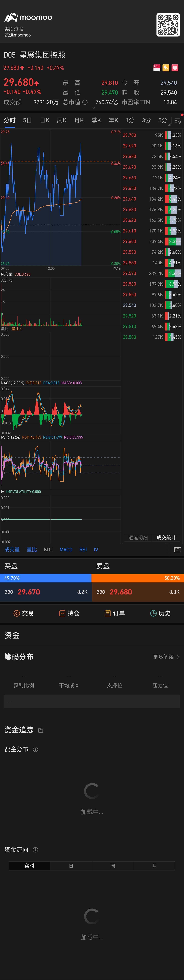Click the IV IMPVOLATILITY label
This screenshot has height=980, width=184.
(x=21, y=492)
